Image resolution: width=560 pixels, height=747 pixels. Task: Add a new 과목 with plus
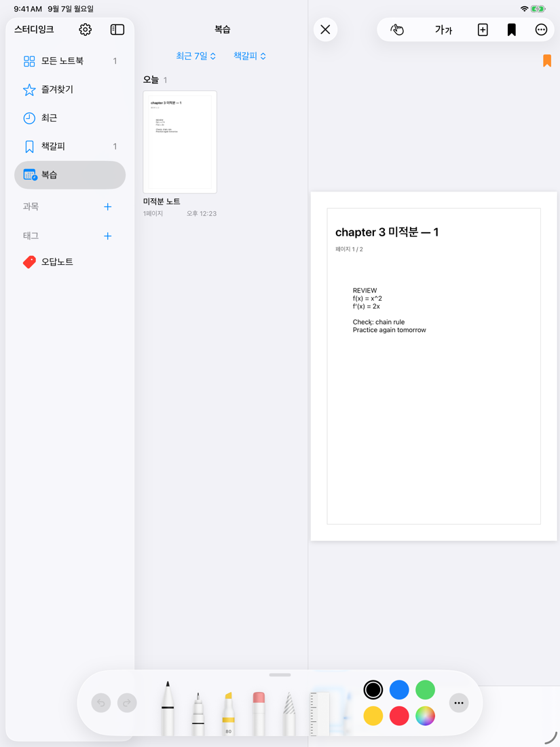[108, 206]
